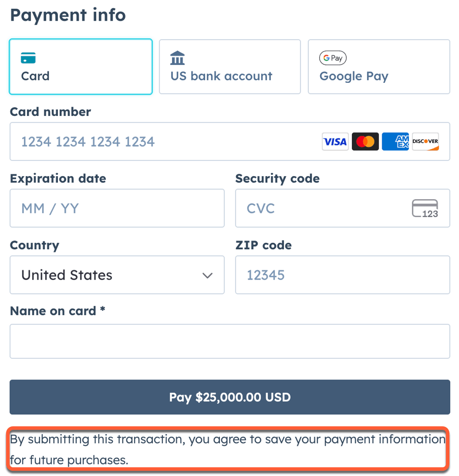Select the Card payment method

coord(80,67)
